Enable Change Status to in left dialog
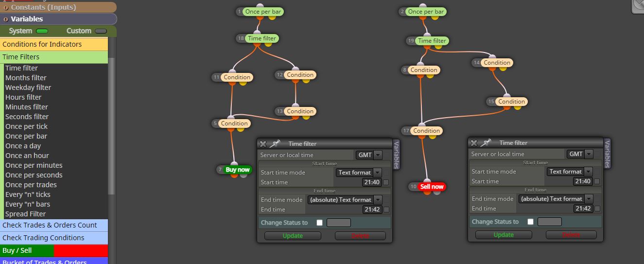 (x=319, y=223)
